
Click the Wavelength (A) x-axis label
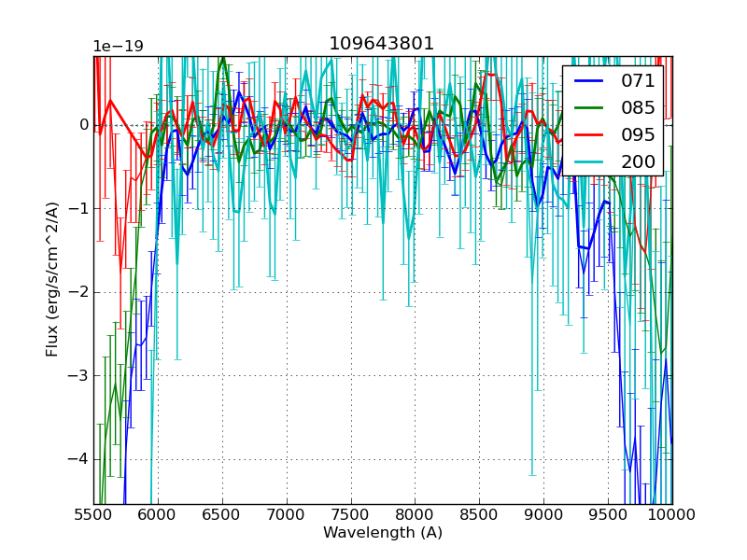pos(383,533)
